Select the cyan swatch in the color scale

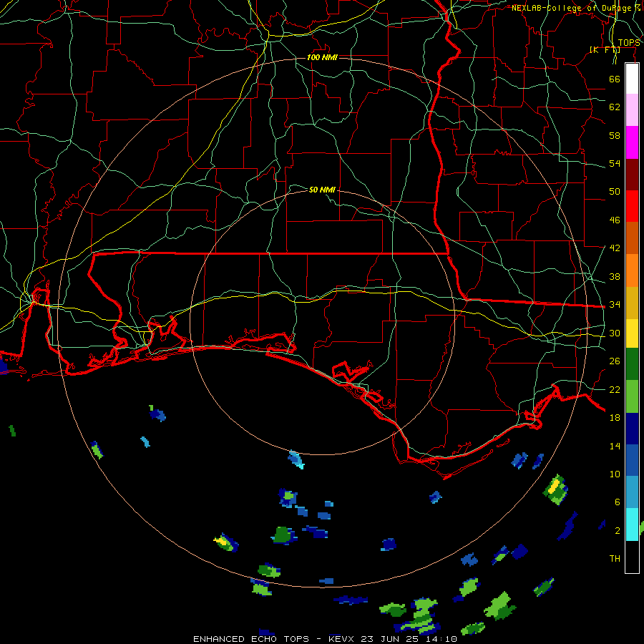click(632, 524)
